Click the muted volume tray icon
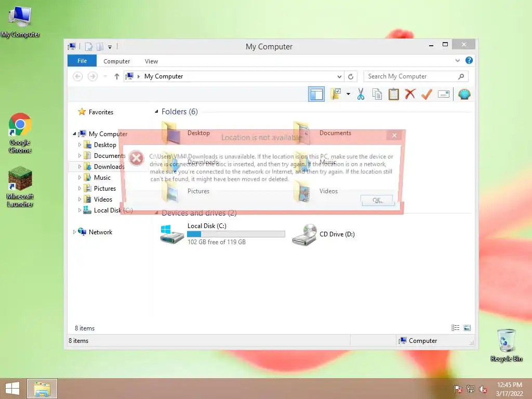532x399 pixels. [483, 389]
